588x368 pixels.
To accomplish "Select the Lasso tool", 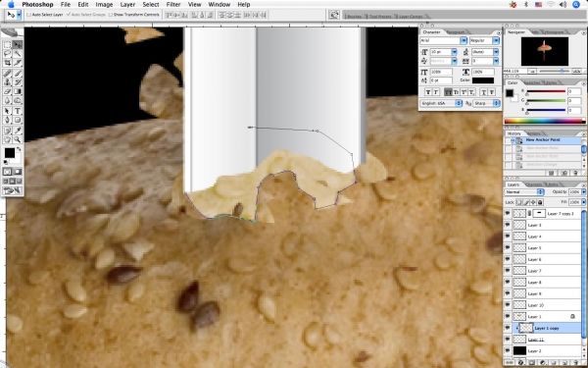I will tap(7, 54).
